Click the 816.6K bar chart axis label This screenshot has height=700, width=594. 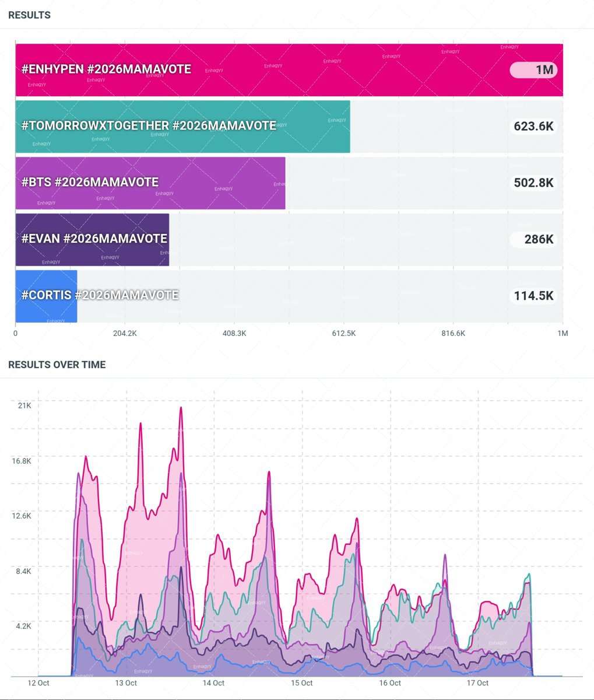pyautogui.click(x=453, y=334)
